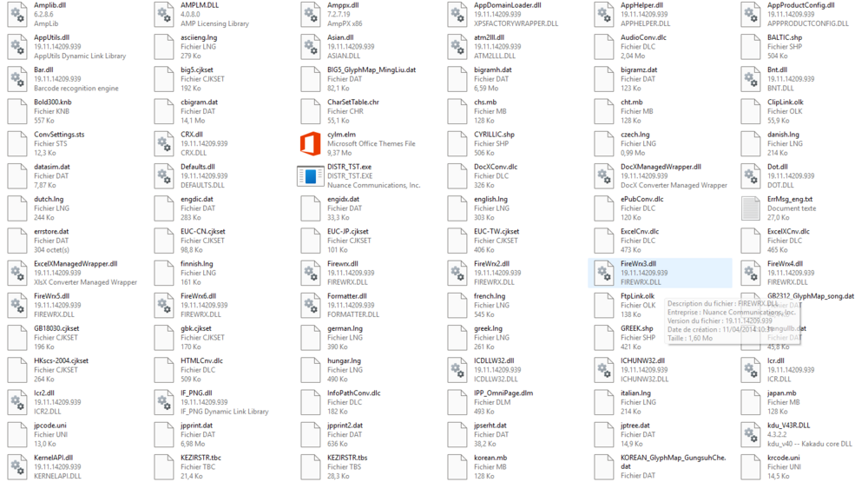Select the ExcelXManagedWrapper.dll icon
The height and width of the screenshot is (482, 868).
[17, 273]
